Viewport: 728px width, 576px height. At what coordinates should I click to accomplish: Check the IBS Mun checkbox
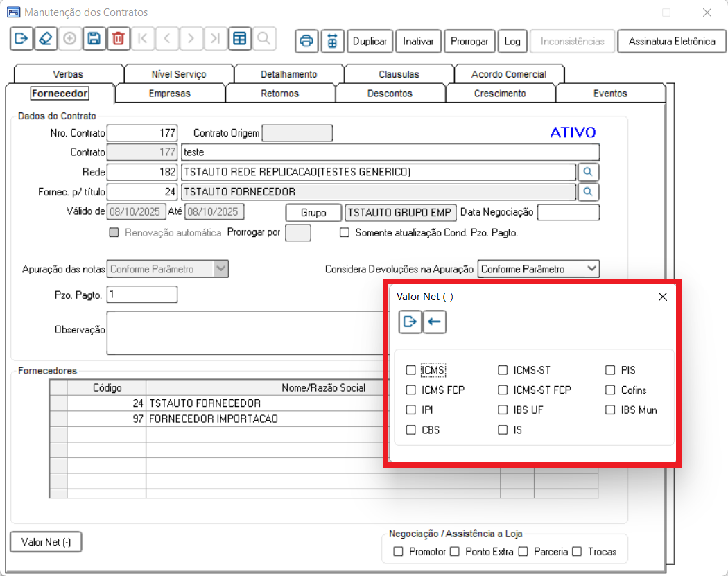pos(610,410)
